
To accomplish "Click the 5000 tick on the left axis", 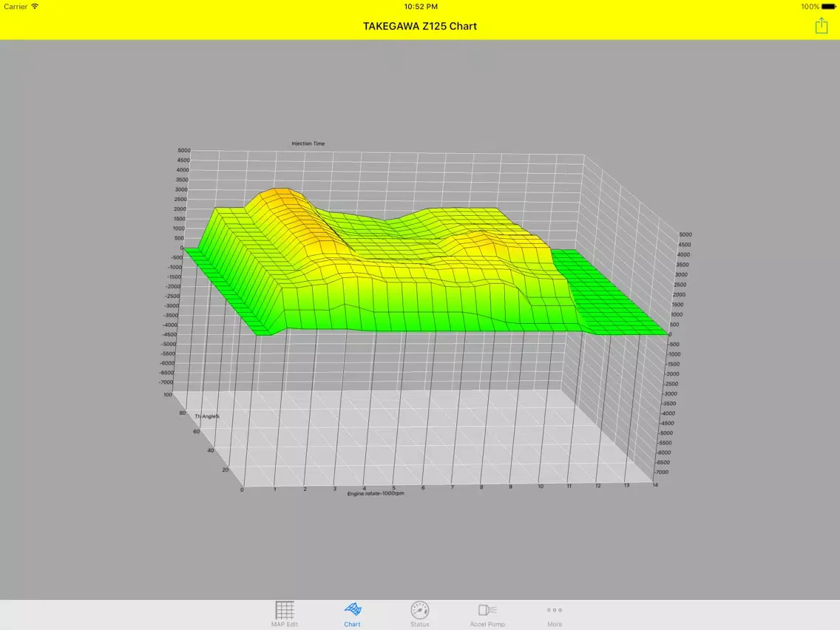I will point(183,150).
